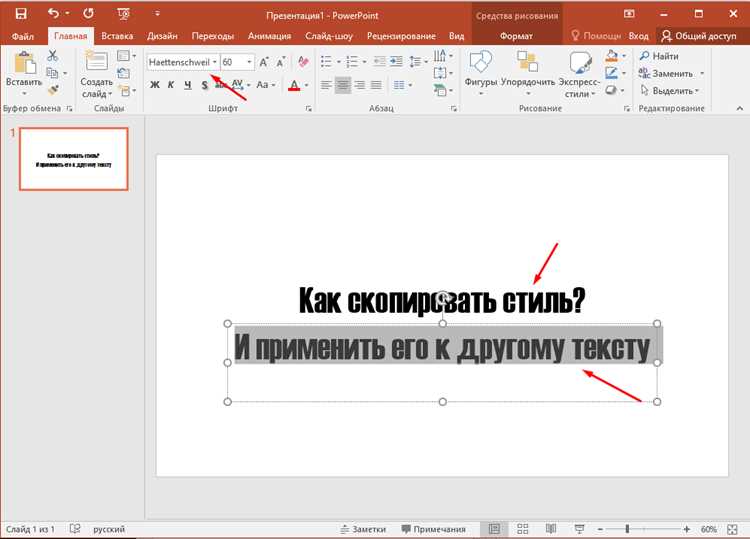Image resolution: width=750 pixels, height=539 pixels.
Task: Open the Упорядочить arrange menu
Action: click(x=528, y=73)
